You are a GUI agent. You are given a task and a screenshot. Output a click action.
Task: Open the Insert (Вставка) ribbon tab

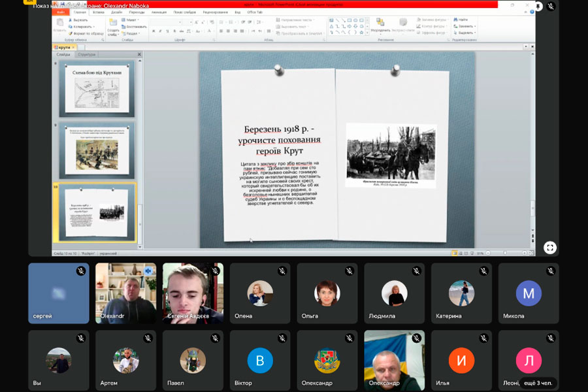[99, 12]
